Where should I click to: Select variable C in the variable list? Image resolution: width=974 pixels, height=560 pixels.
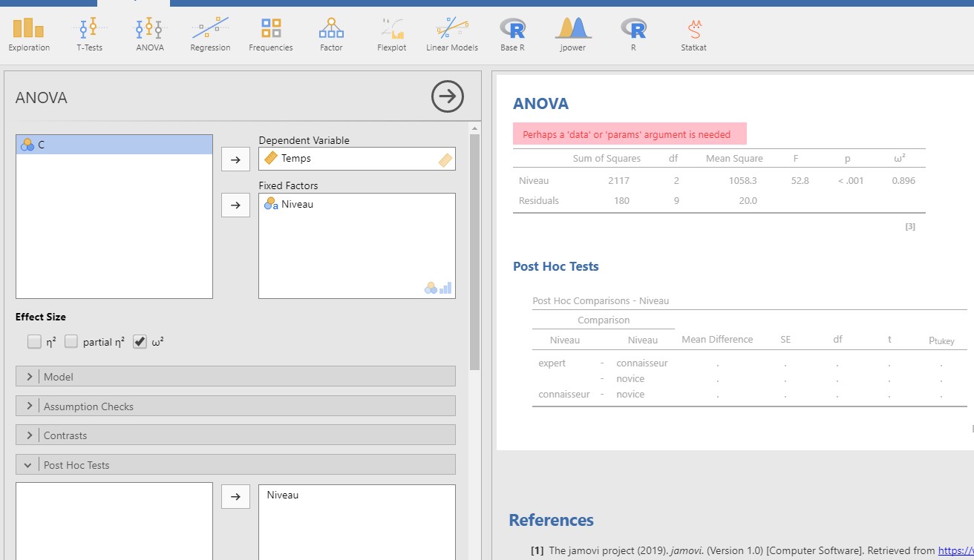[114, 145]
